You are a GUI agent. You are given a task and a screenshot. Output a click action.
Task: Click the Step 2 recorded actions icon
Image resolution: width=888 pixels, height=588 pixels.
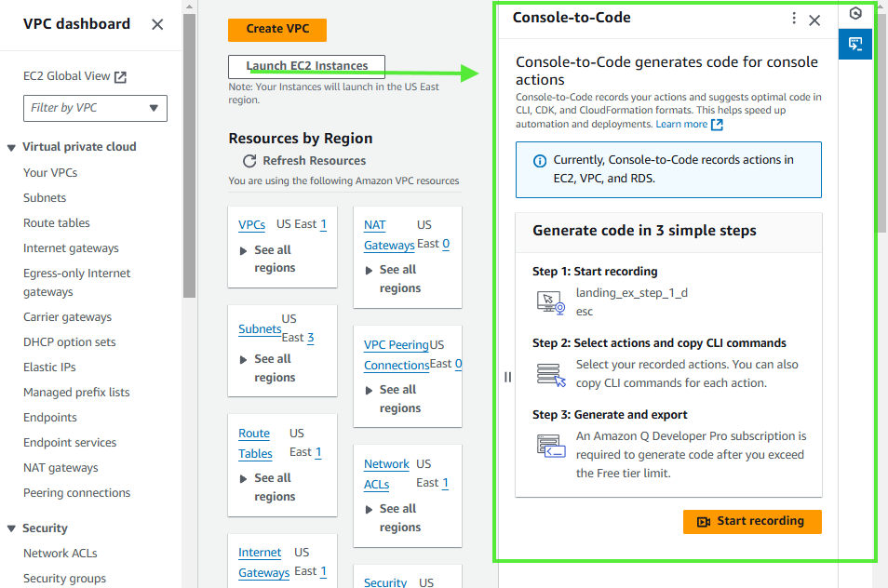[549, 373]
